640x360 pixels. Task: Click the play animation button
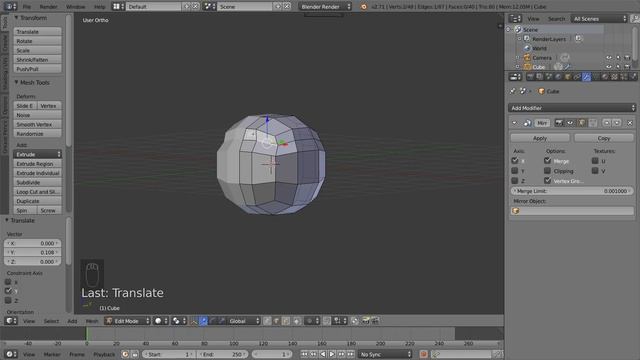point(332,354)
